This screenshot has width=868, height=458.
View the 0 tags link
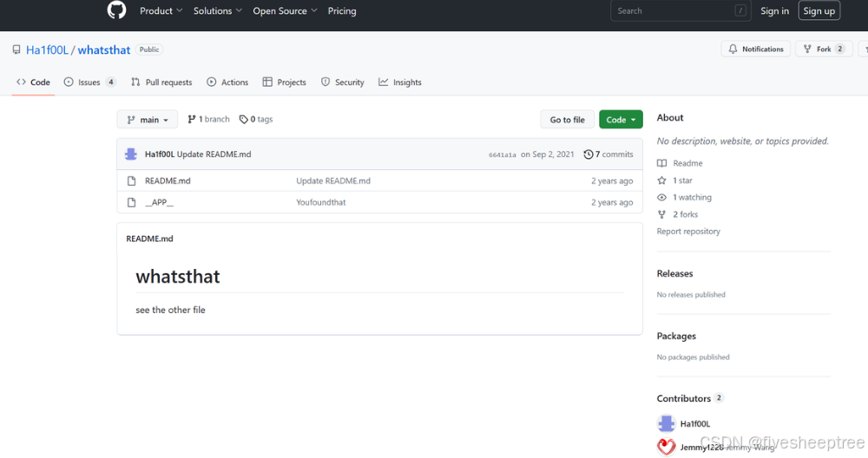256,119
